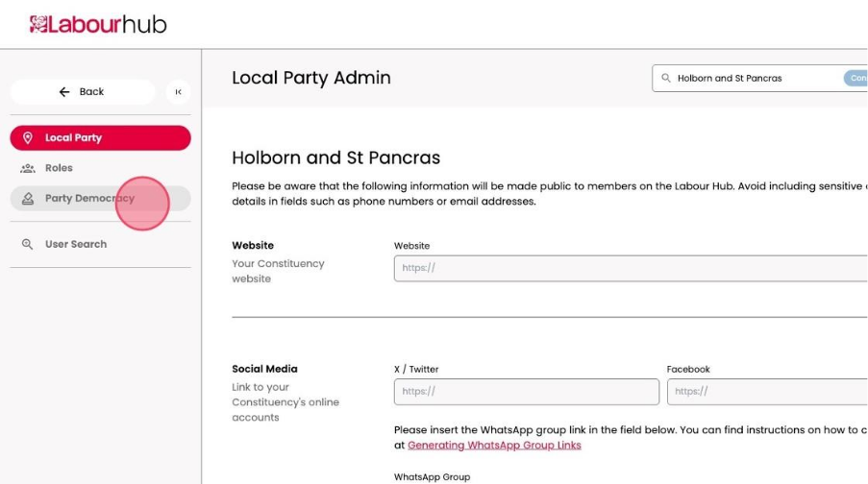868x484 pixels.
Task: Click the blue tag in the search box
Action: coord(856,79)
